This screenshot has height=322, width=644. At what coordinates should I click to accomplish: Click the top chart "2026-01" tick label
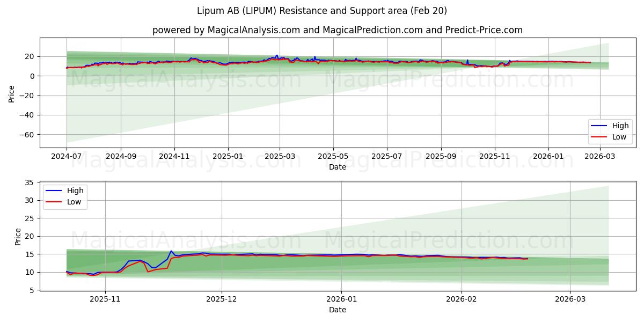[x=548, y=156]
